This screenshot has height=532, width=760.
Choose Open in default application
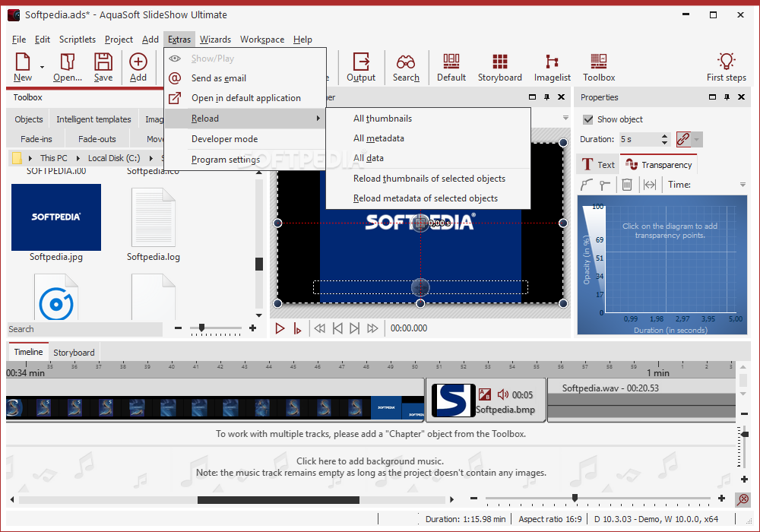coord(245,98)
